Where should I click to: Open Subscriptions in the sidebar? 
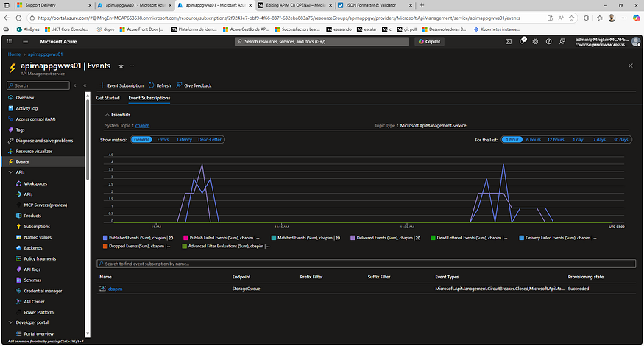37,227
